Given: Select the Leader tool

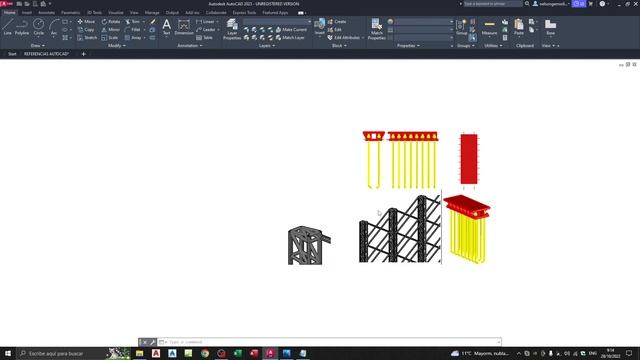Looking at the screenshot, I should click(x=206, y=29).
